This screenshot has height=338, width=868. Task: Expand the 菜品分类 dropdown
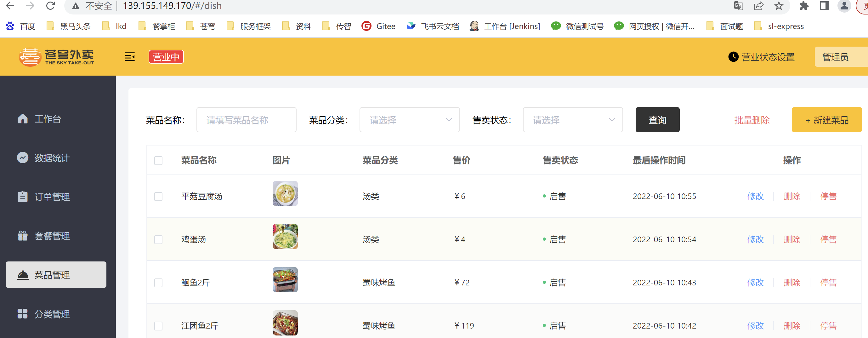[409, 120]
